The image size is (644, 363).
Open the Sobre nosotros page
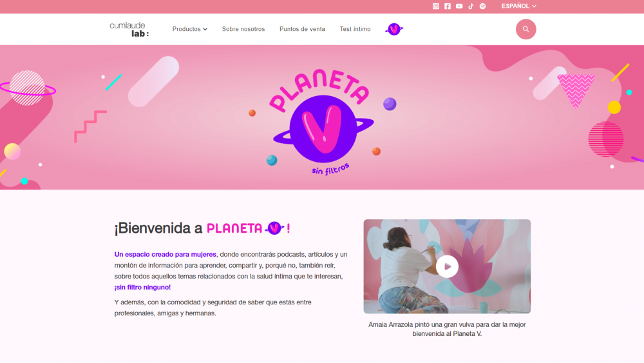tap(243, 29)
